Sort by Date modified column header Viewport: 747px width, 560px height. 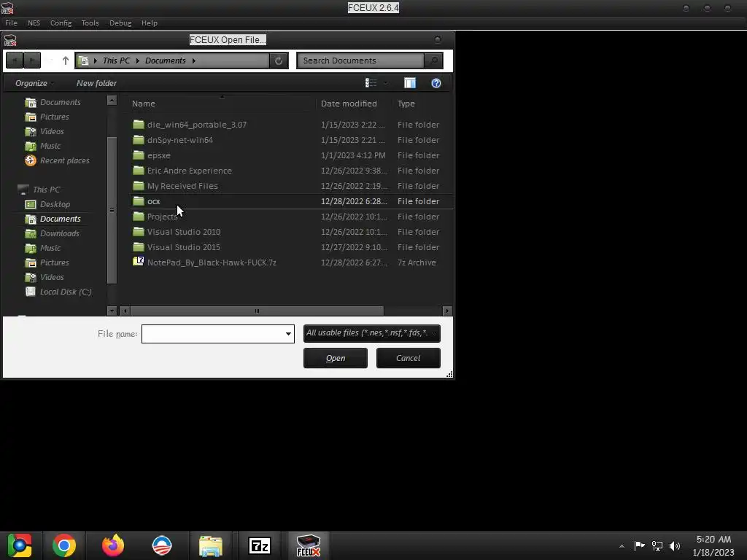[x=354, y=104]
